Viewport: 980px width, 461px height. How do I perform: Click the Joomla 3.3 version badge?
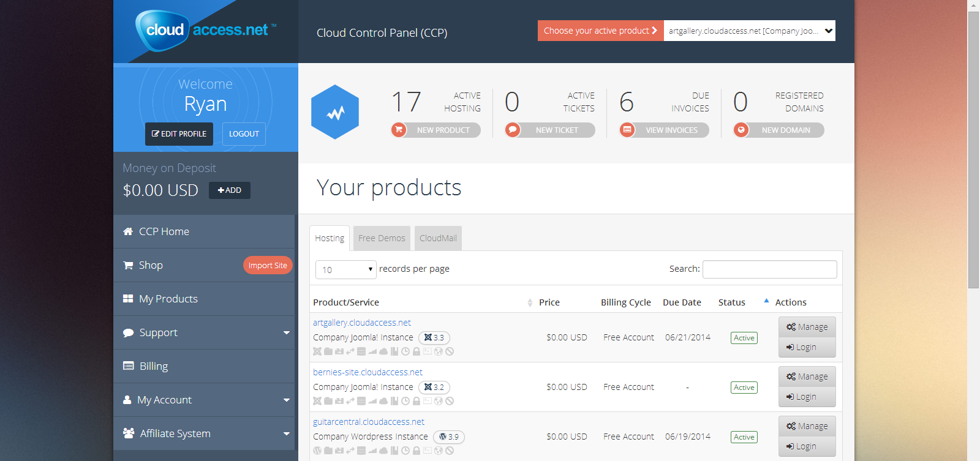click(x=434, y=337)
